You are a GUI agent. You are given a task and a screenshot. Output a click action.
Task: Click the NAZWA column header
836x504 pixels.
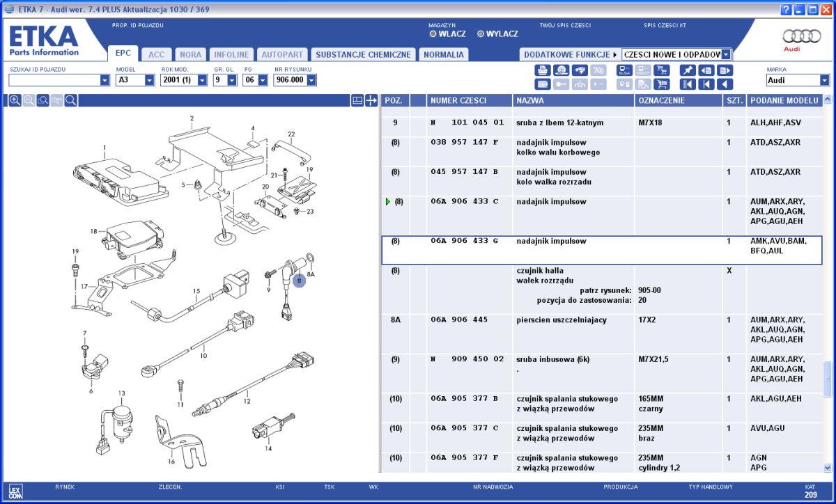tap(573, 100)
